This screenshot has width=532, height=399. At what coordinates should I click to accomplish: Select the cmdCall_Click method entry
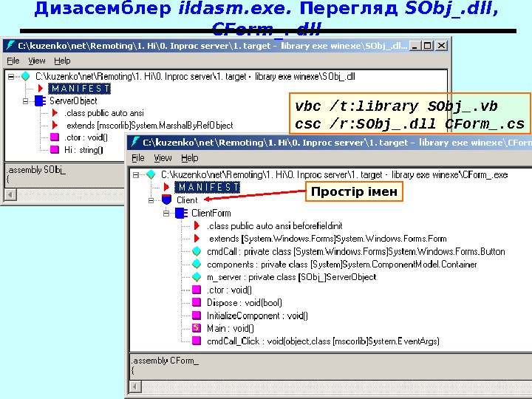pyautogui.click(x=323, y=341)
